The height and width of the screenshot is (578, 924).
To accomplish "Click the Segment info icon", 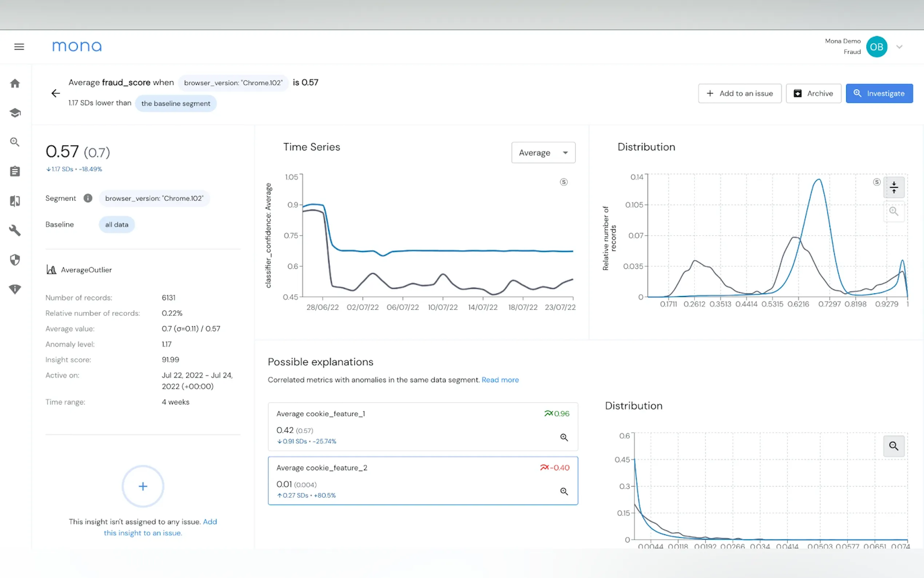I will (x=88, y=198).
